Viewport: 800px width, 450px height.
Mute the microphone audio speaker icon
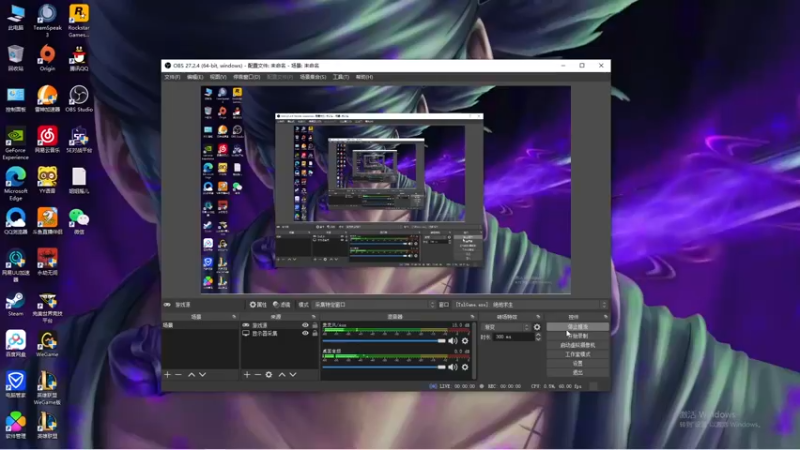(x=453, y=341)
